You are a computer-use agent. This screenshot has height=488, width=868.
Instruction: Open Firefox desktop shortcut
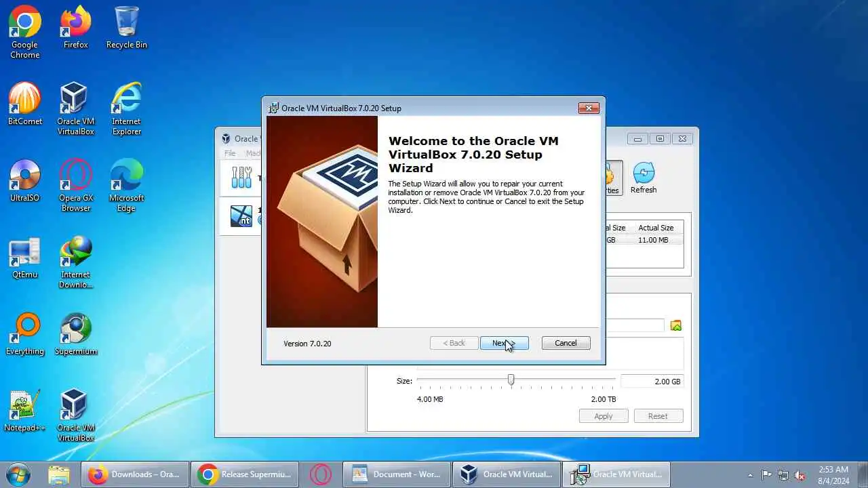pyautogui.click(x=75, y=28)
